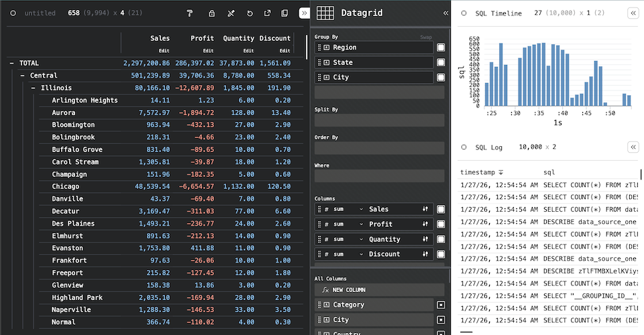Click the lock editing icon
Image resolution: width=644 pixels, height=335 pixels.
(212, 13)
